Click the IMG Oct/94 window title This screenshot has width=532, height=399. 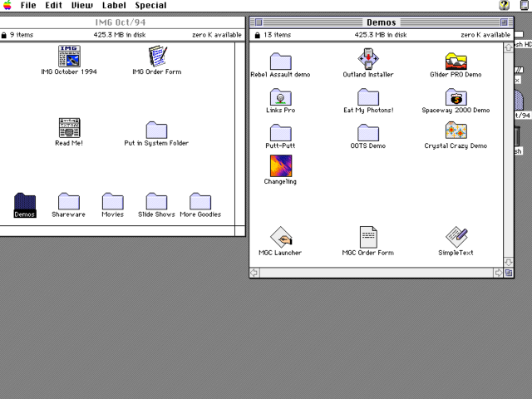point(121,22)
